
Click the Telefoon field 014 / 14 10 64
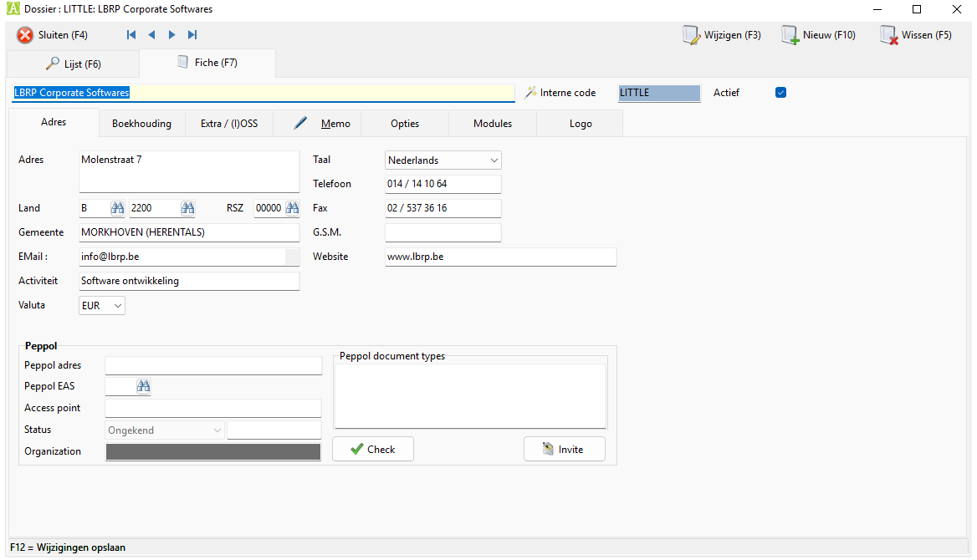tap(443, 184)
